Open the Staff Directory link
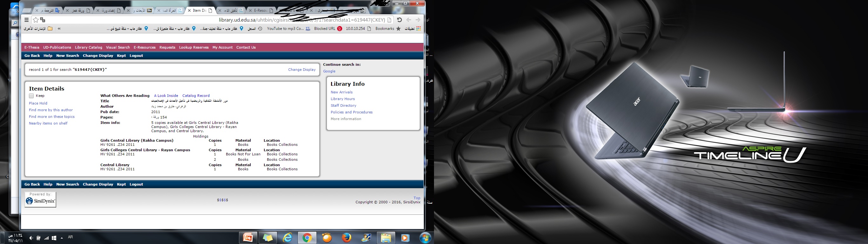Screen dimensions: 868x244 tap(343, 106)
